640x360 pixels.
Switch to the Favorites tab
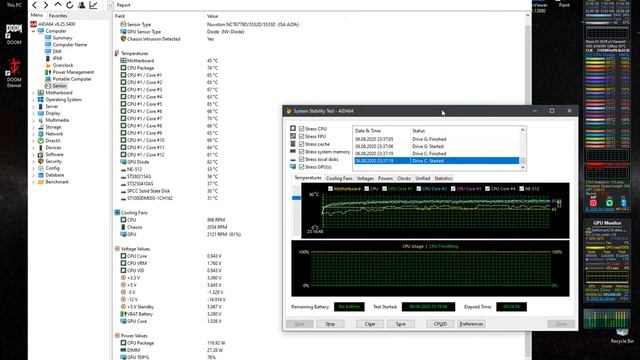coord(58,16)
